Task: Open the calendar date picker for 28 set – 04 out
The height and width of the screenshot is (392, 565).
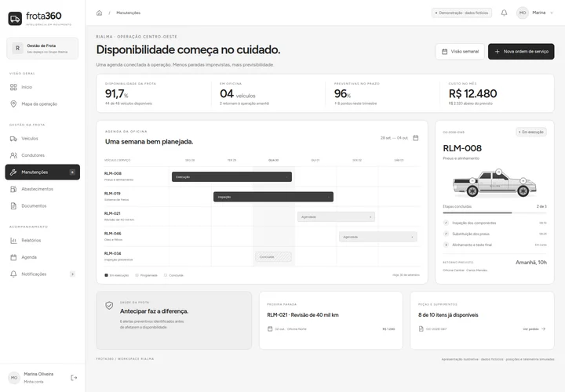Action: 415,138
